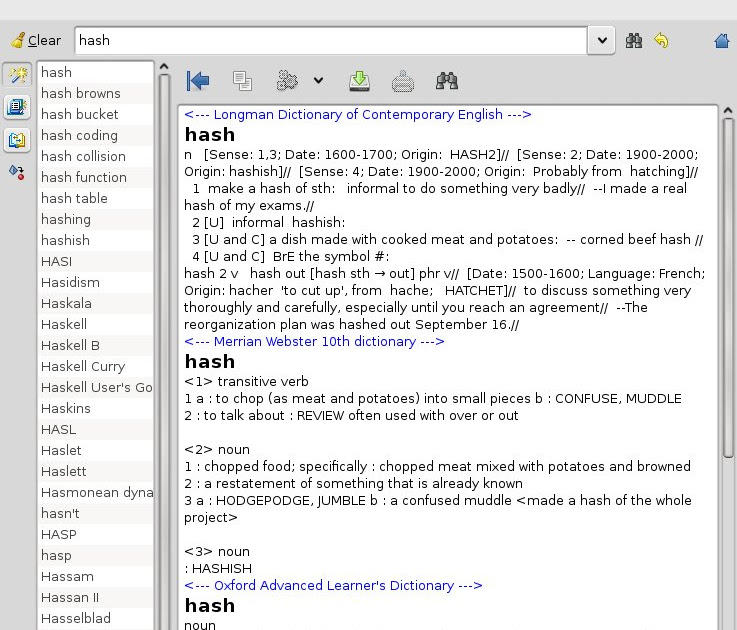The height and width of the screenshot is (630, 737).
Task: Click the printer toolbar icon
Action: tap(403, 81)
